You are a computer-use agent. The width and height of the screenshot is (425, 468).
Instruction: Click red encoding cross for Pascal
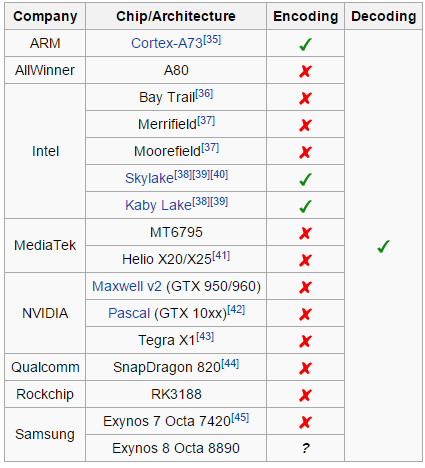pos(305,314)
